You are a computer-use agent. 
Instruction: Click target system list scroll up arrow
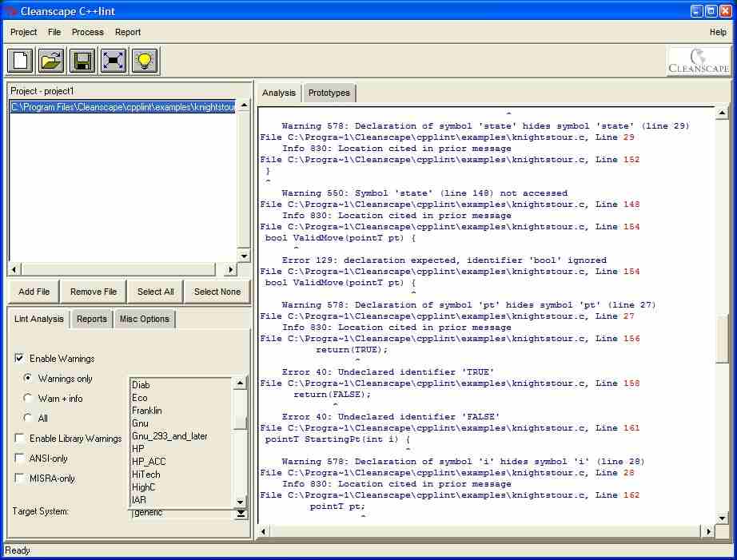[240, 383]
